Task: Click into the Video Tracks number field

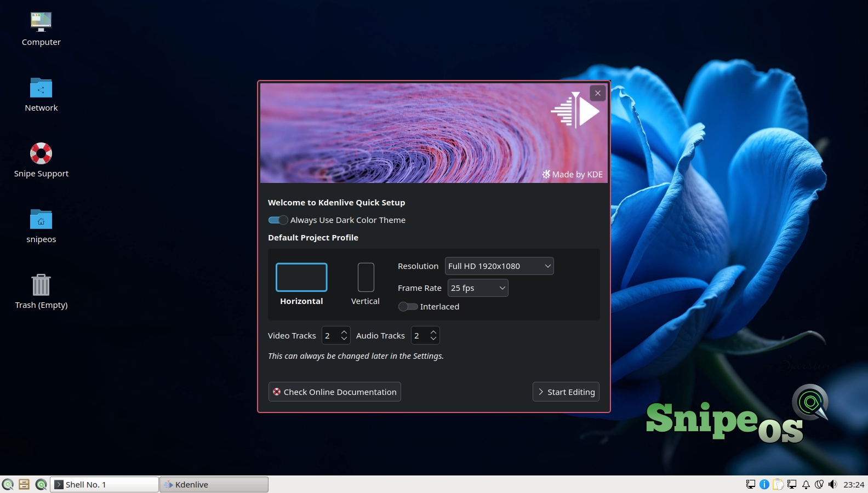Action: pyautogui.click(x=330, y=336)
